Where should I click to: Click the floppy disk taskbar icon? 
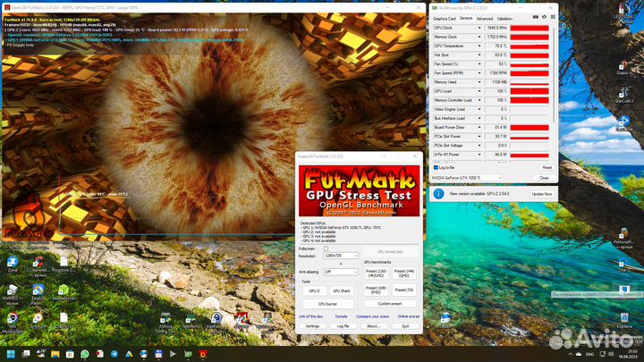[x=158, y=354]
